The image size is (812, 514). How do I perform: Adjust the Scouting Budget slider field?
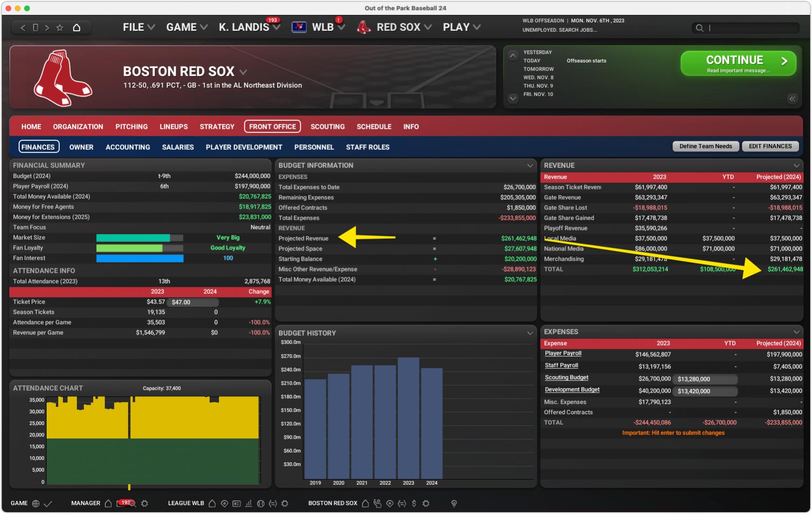[x=704, y=379]
